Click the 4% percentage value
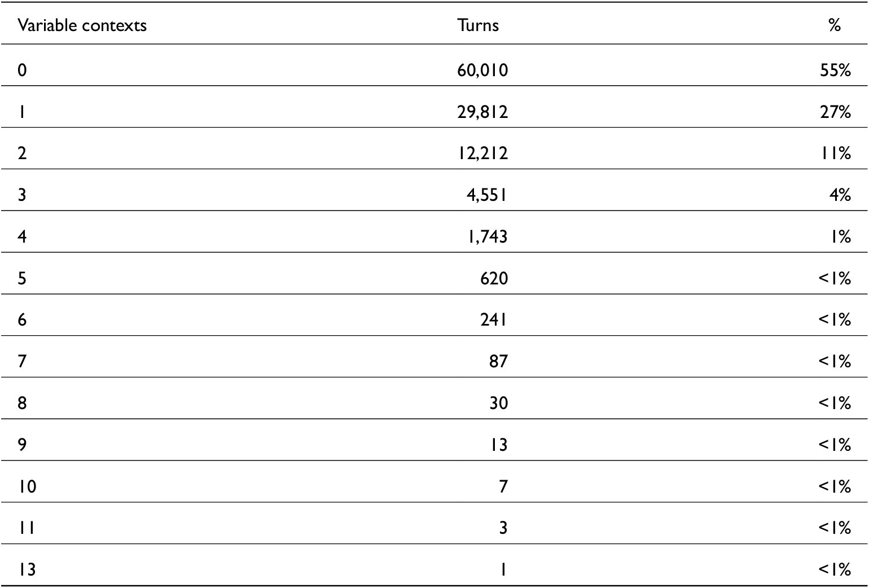Viewport: 869px width, 588px height. point(840,195)
